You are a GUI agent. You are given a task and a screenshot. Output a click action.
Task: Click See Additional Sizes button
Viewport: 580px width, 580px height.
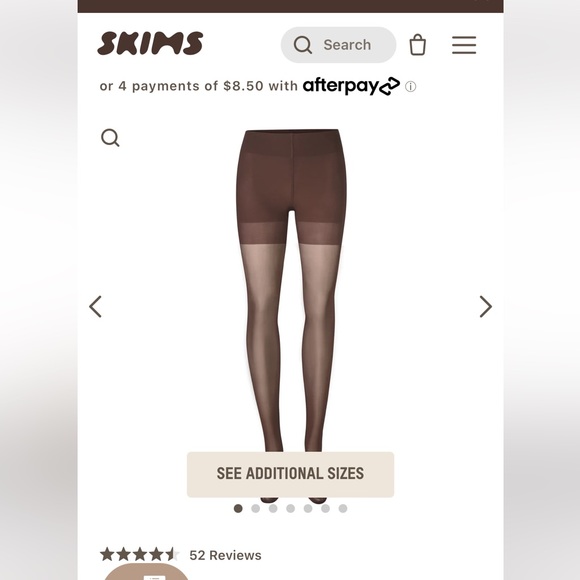(290, 474)
